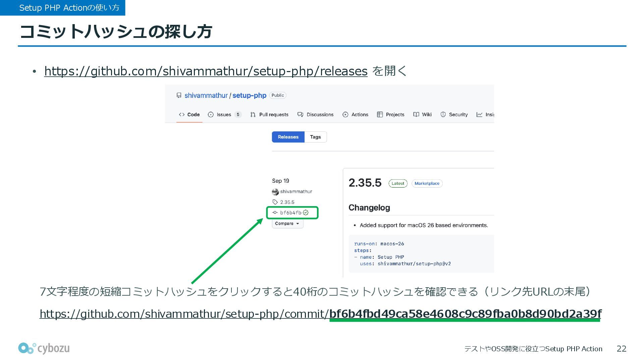Open the Compare dropdown
Viewport: 644px width, 362px height.
287,224
